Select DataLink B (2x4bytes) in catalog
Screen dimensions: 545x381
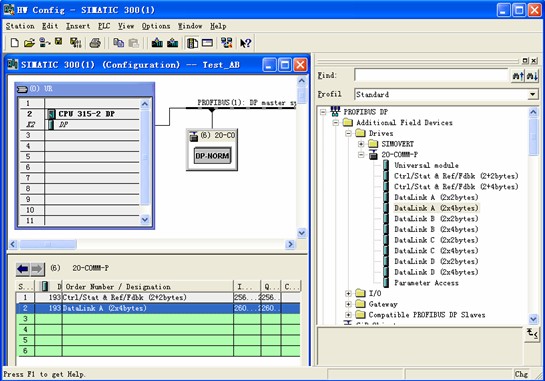[x=436, y=229]
